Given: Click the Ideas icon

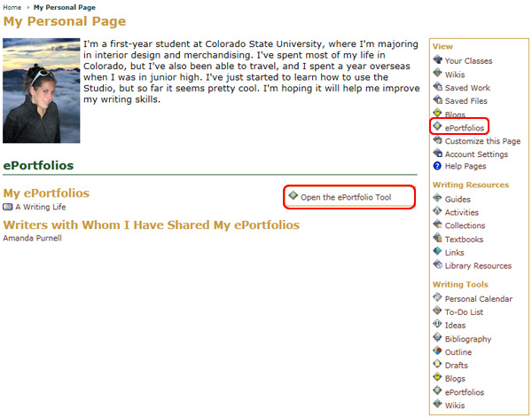Looking at the screenshot, I should (438, 324).
